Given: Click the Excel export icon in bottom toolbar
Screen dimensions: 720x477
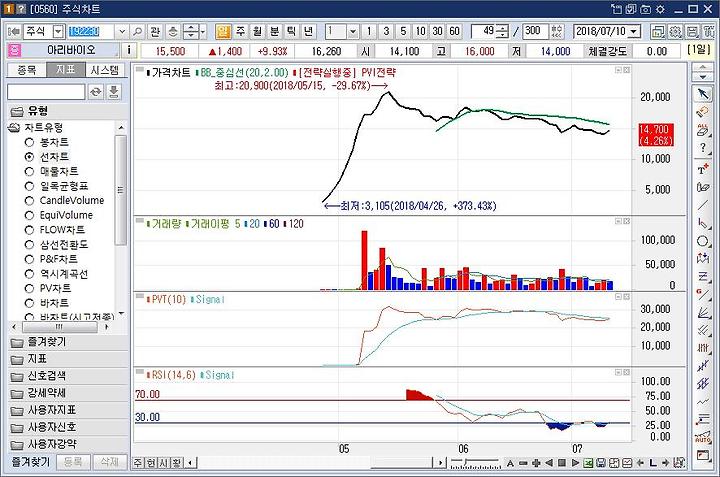Looking at the screenshot, I should coord(587,463).
